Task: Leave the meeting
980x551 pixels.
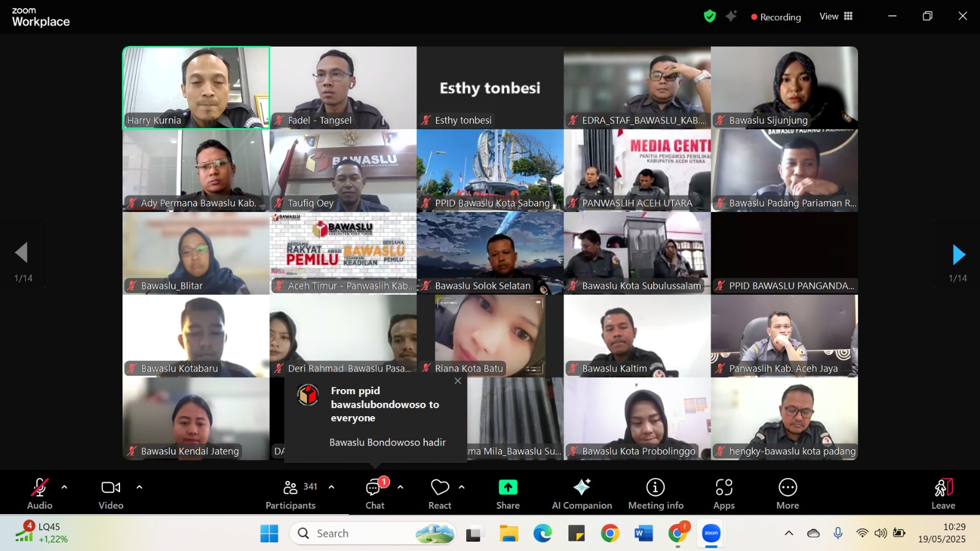Action: (943, 493)
